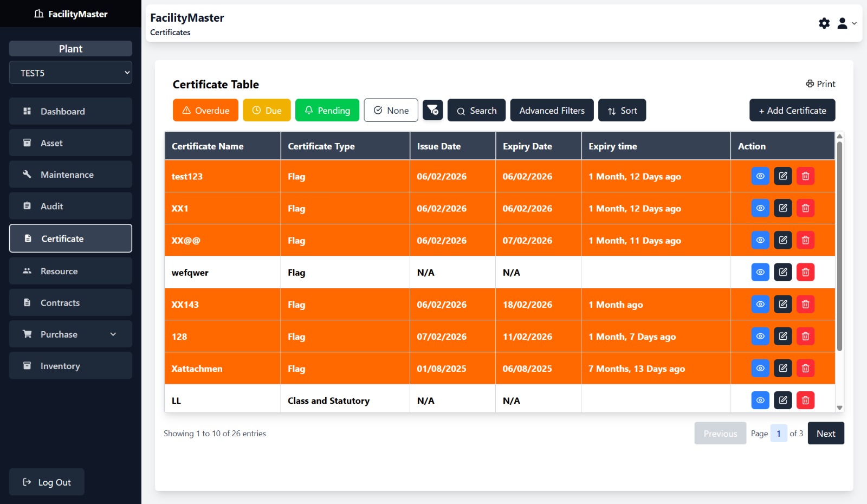Delete the wefqwer certificate row
The width and height of the screenshot is (867, 504).
click(805, 272)
